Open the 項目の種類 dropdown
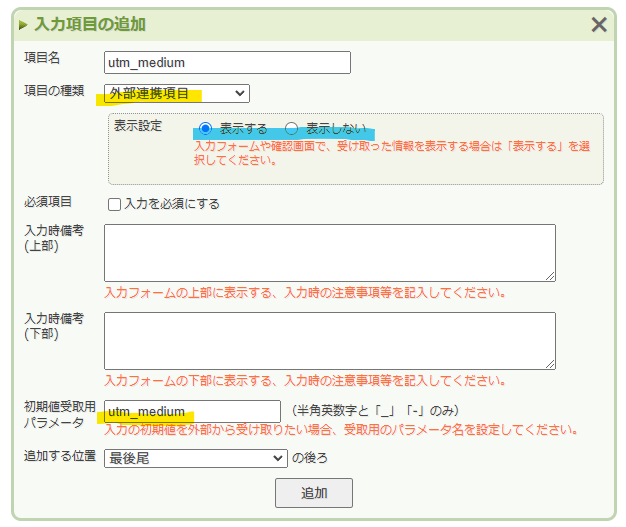The height and width of the screenshot is (527, 626). 177,93
